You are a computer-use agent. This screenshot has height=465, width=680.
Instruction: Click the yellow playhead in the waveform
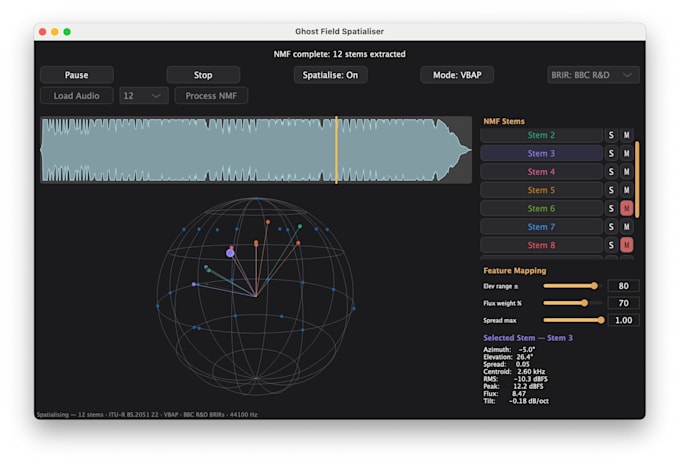[336, 150]
